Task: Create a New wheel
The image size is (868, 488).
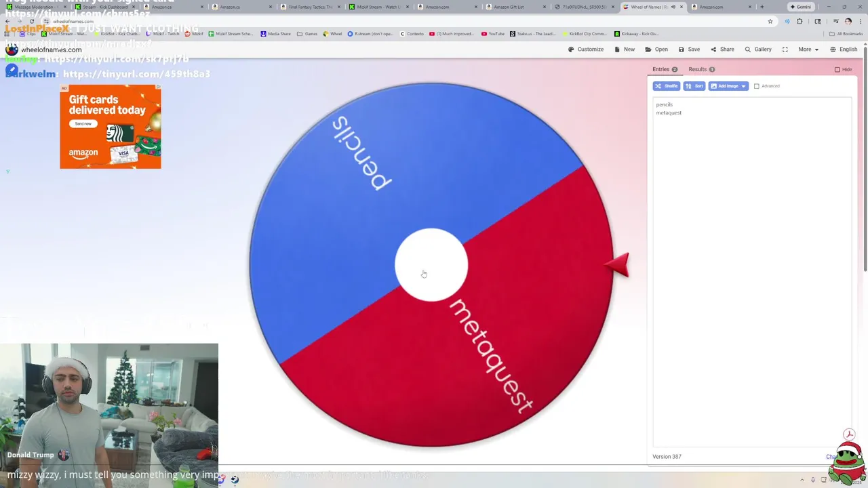Action: click(625, 49)
